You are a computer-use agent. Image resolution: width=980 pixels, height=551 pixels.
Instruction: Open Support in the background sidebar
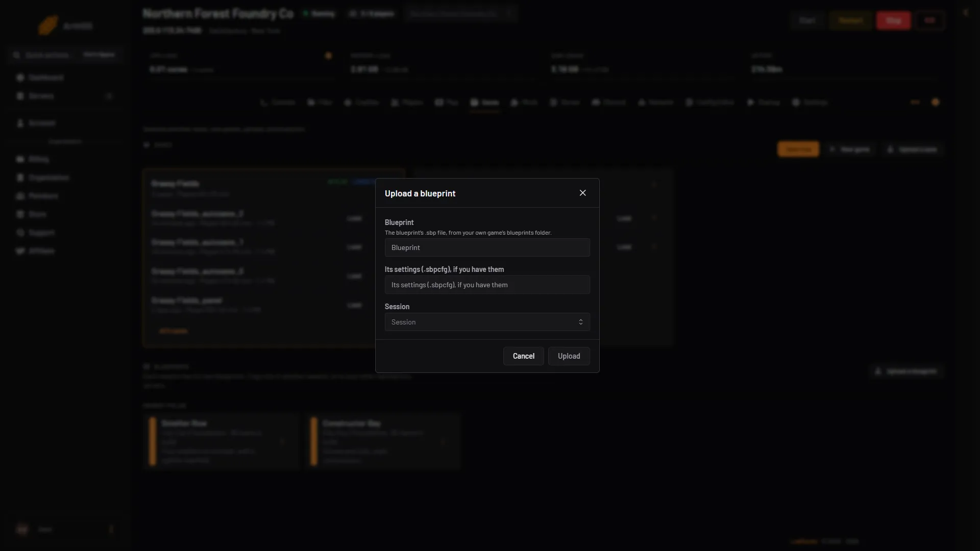tap(65, 233)
